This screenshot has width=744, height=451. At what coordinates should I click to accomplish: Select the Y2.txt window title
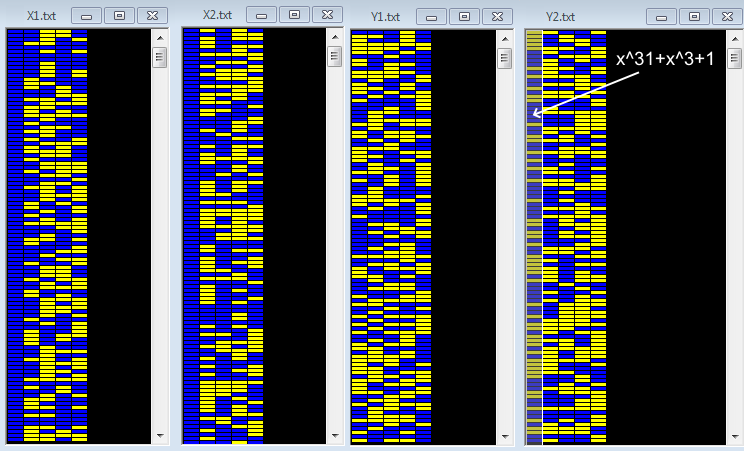tap(560, 17)
